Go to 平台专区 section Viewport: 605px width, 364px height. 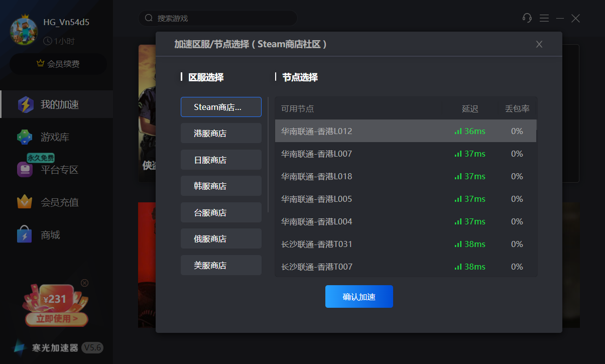56,170
